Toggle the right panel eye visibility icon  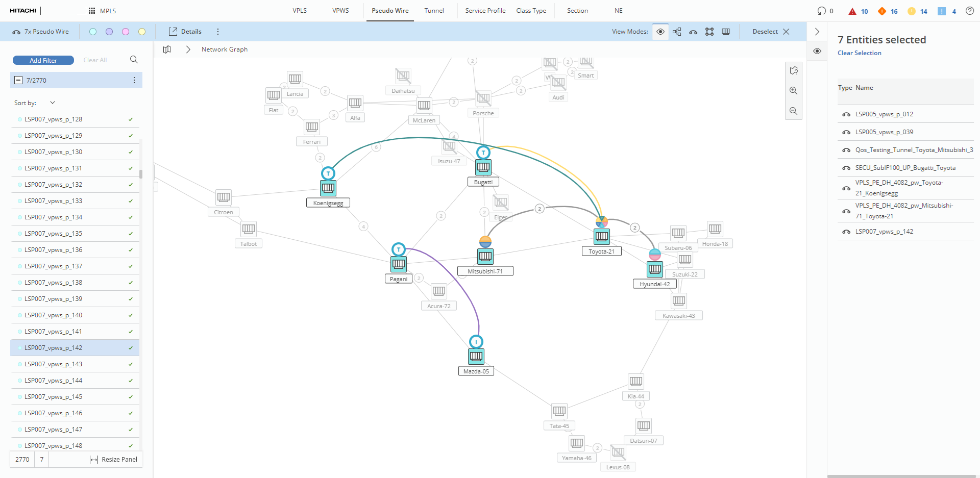tap(817, 51)
